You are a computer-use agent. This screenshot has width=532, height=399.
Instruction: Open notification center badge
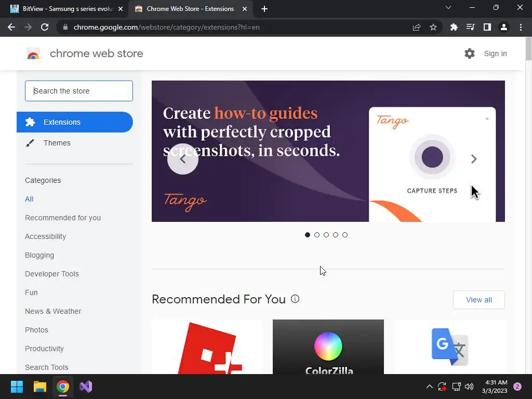point(517,387)
